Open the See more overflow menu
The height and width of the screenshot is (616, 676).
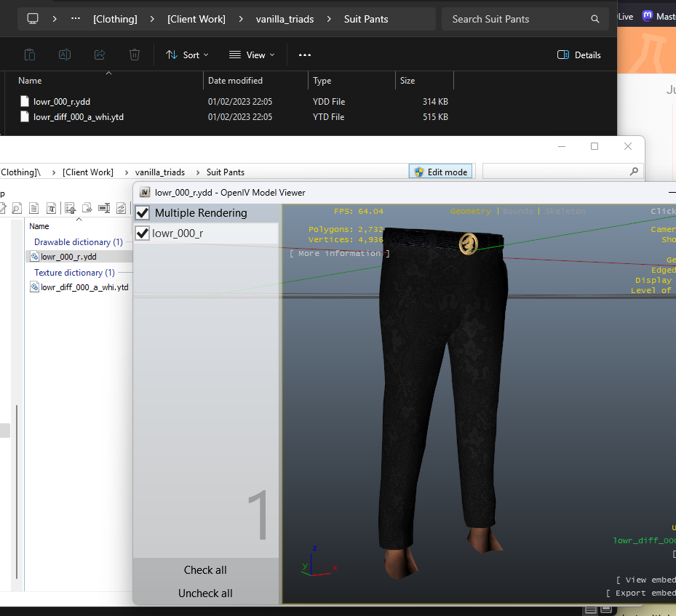pyautogui.click(x=304, y=55)
